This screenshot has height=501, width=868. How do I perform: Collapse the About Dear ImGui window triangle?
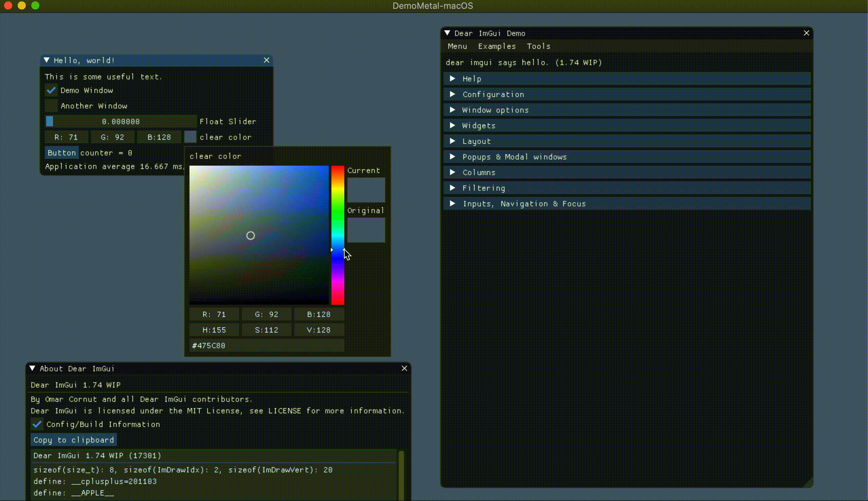click(x=32, y=368)
